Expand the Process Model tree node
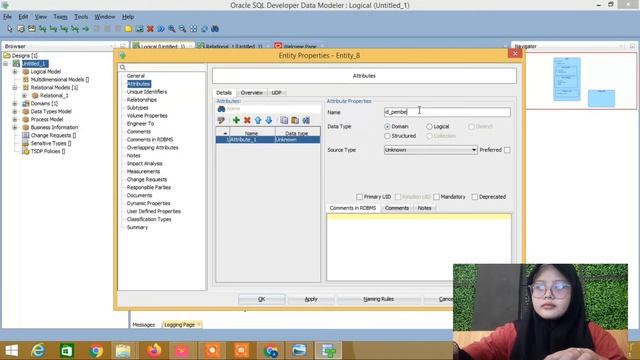This screenshot has width=640, height=360. coord(15,119)
